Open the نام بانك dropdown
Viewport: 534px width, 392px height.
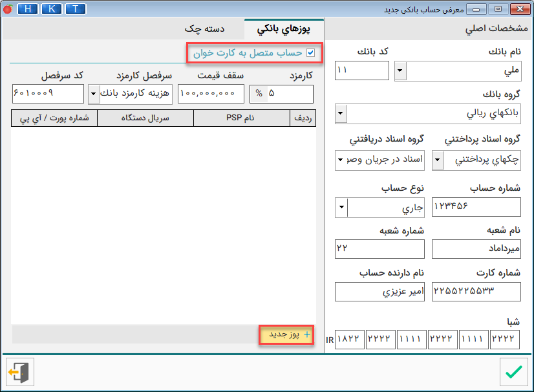point(401,71)
